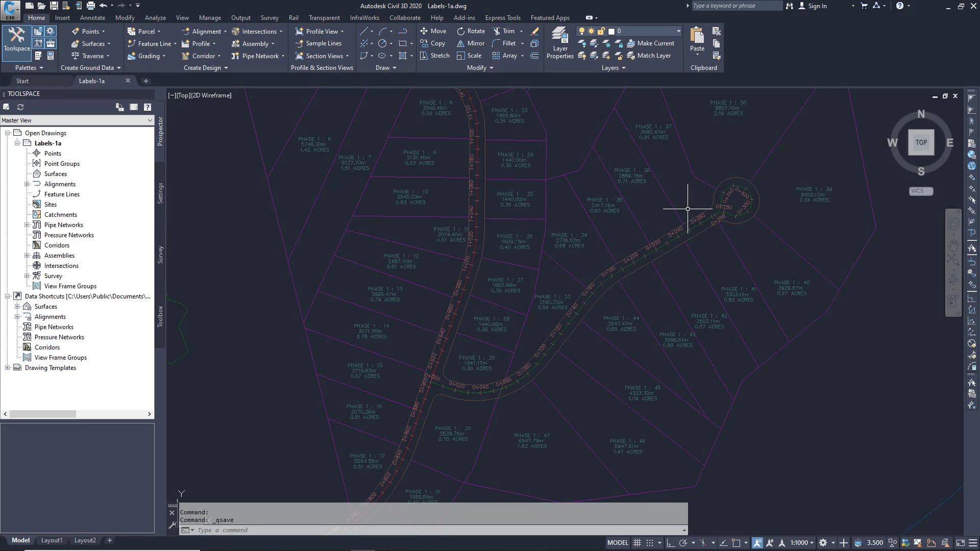Image resolution: width=980 pixels, height=551 pixels.
Task: Activate the Rotate tool
Action: click(x=471, y=31)
